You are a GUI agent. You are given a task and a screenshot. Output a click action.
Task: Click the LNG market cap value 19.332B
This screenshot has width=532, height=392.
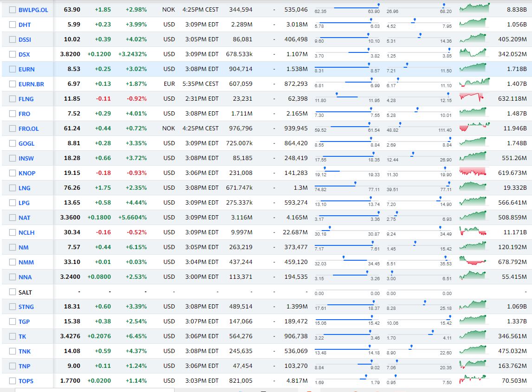tap(515, 188)
